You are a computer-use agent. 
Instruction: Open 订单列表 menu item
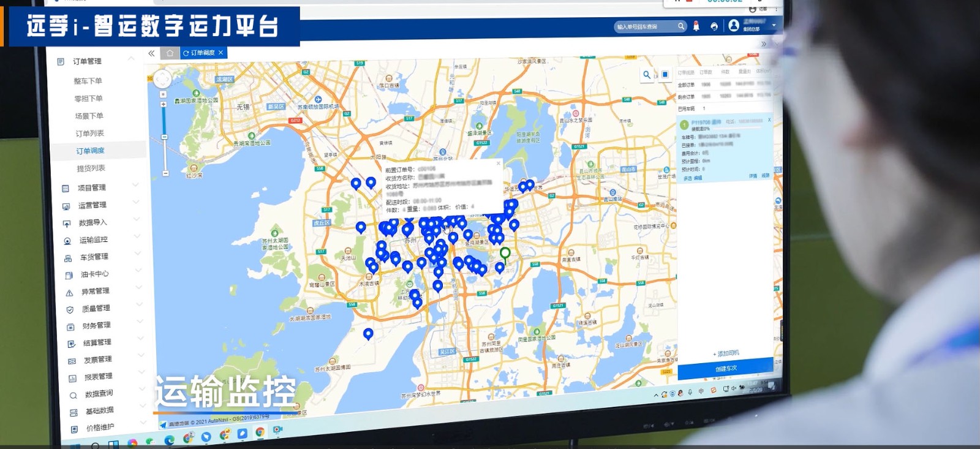90,134
